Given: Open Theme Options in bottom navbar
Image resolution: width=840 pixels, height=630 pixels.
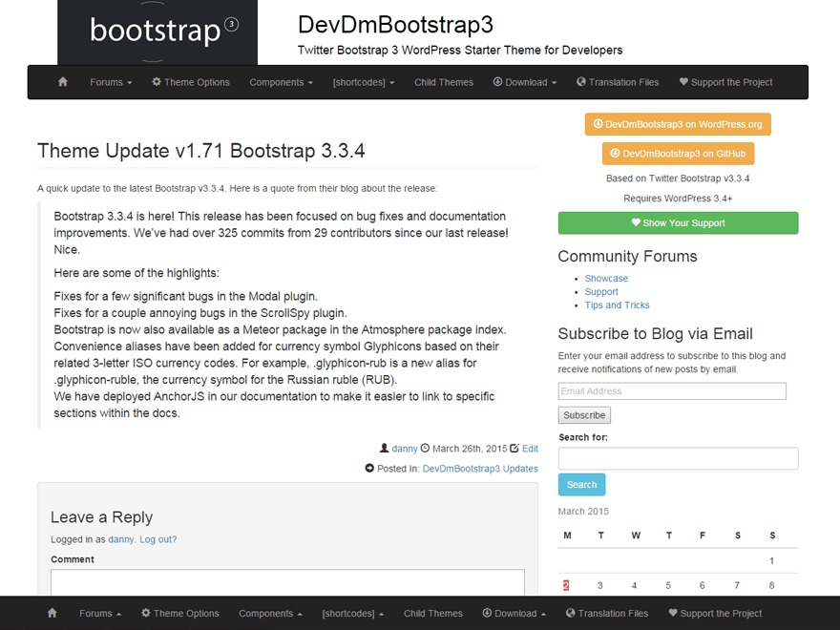Looking at the screenshot, I should coord(180,613).
